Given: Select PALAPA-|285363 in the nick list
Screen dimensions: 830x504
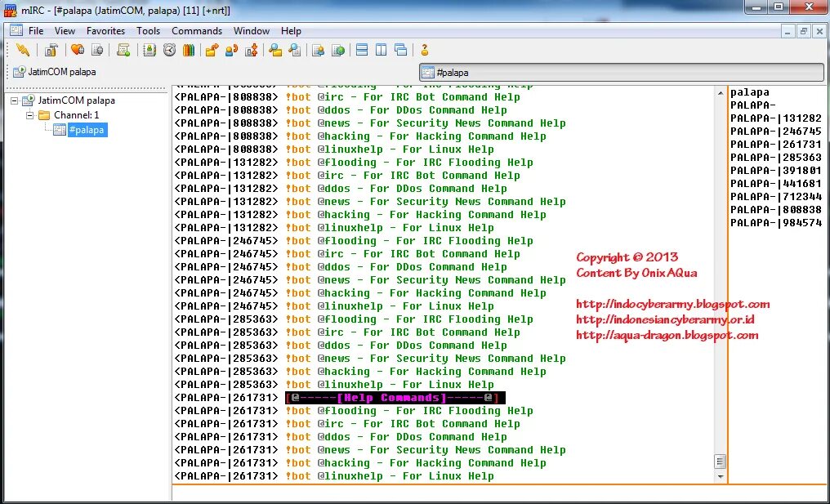Looking at the screenshot, I should click(776, 157).
